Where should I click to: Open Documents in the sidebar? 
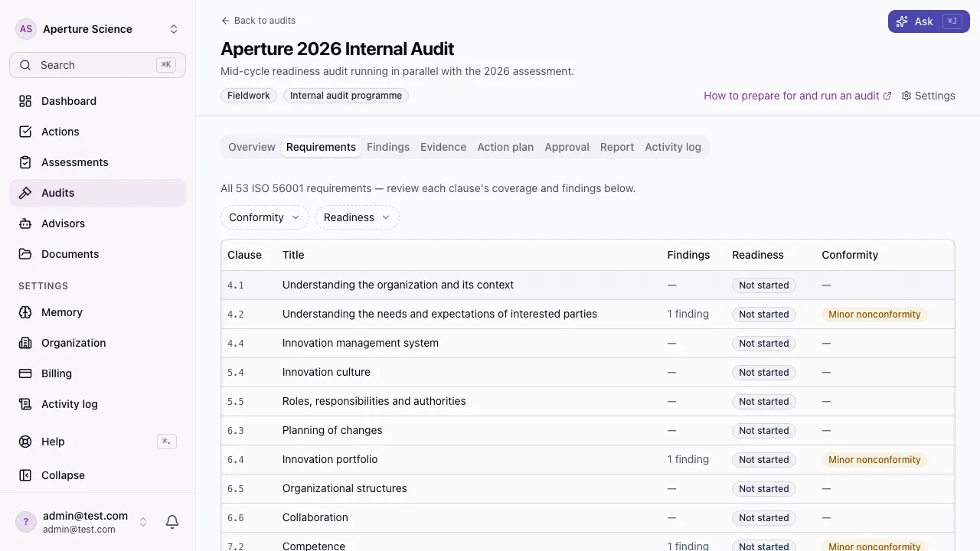pyautogui.click(x=98, y=254)
